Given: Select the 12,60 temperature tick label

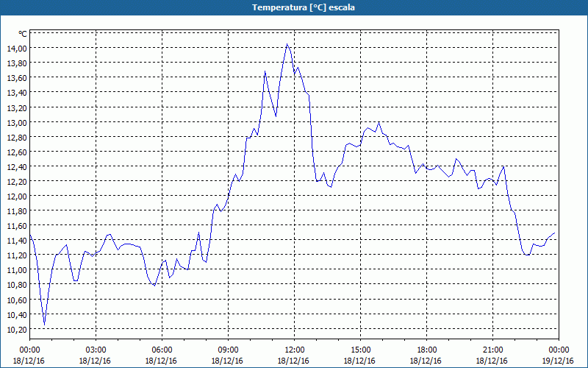Looking at the screenshot, I should click(x=16, y=152).
